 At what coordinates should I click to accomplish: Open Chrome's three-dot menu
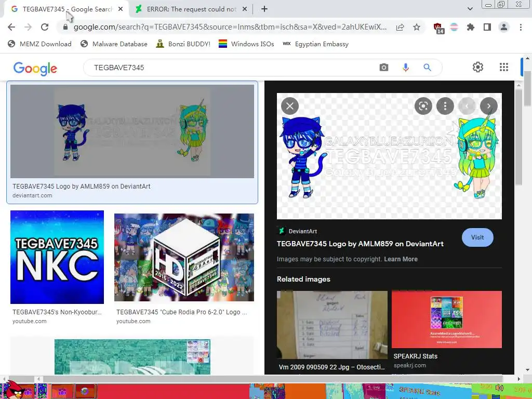tap(521, 27)
